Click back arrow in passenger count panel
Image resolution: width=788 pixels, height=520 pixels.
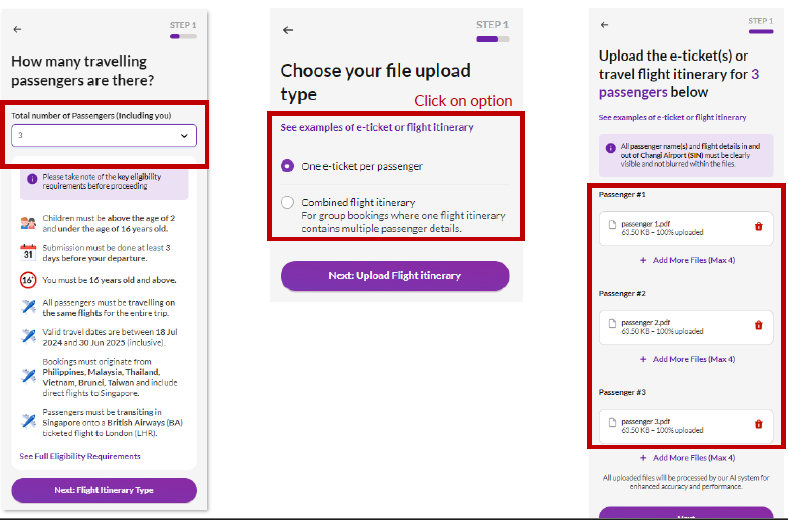pyautogui.click(x=17, y=30)
